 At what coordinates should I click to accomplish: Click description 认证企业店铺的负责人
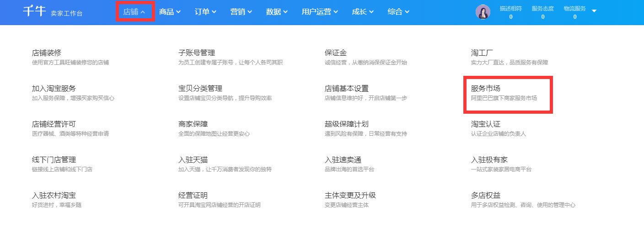coord(499,134)
